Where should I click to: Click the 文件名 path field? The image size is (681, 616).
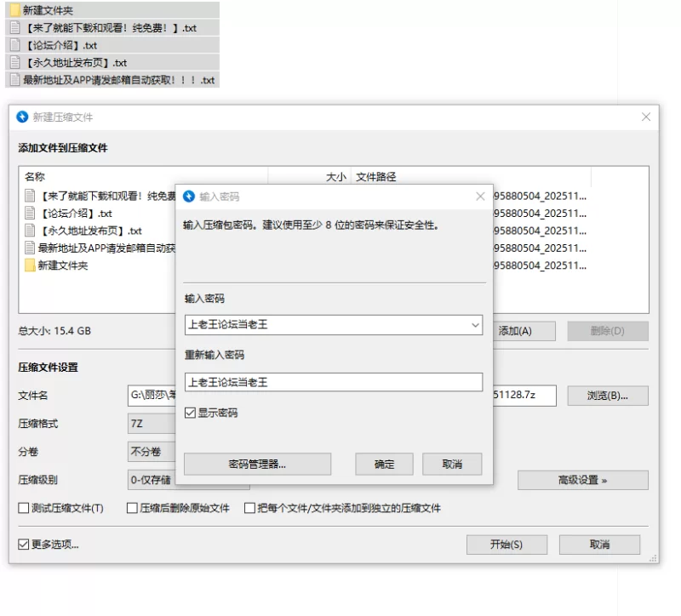[x=152, y=396]
